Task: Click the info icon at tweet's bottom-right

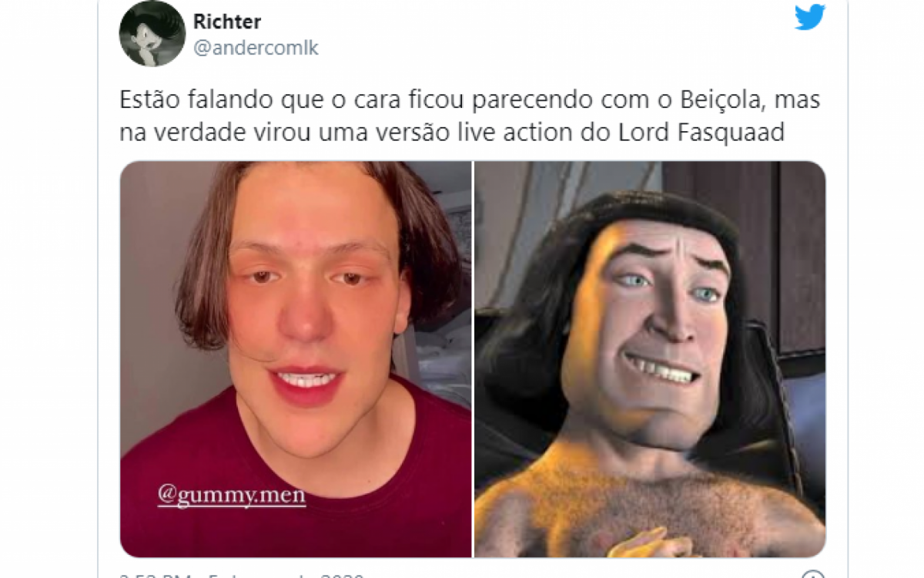Action: point(812,575)
